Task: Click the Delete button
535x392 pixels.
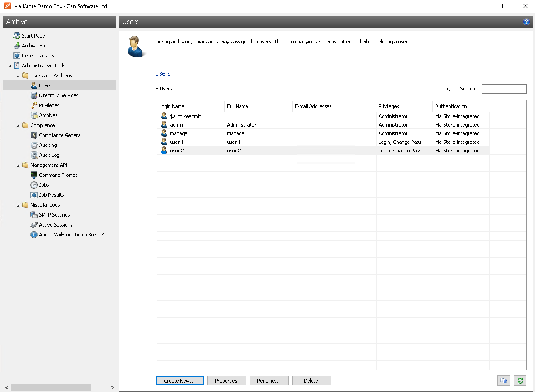Action: (x=312, y=380)
